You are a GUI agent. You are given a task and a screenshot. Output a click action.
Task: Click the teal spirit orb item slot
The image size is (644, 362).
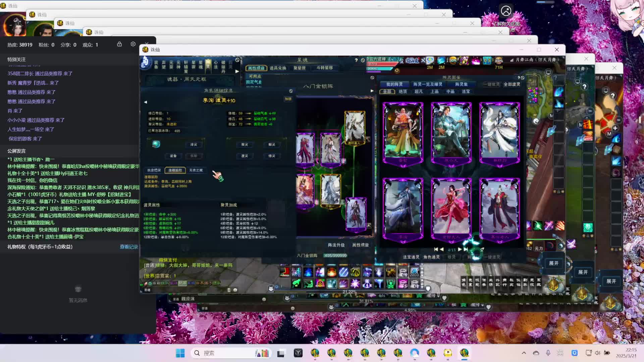click(156, 144)
